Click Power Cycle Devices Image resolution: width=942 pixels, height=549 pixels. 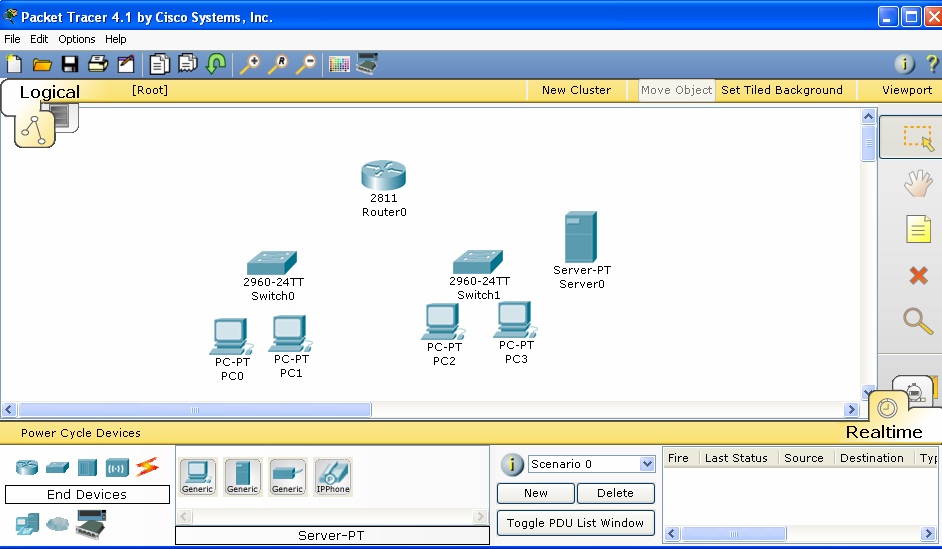click(x=81, y=433)
